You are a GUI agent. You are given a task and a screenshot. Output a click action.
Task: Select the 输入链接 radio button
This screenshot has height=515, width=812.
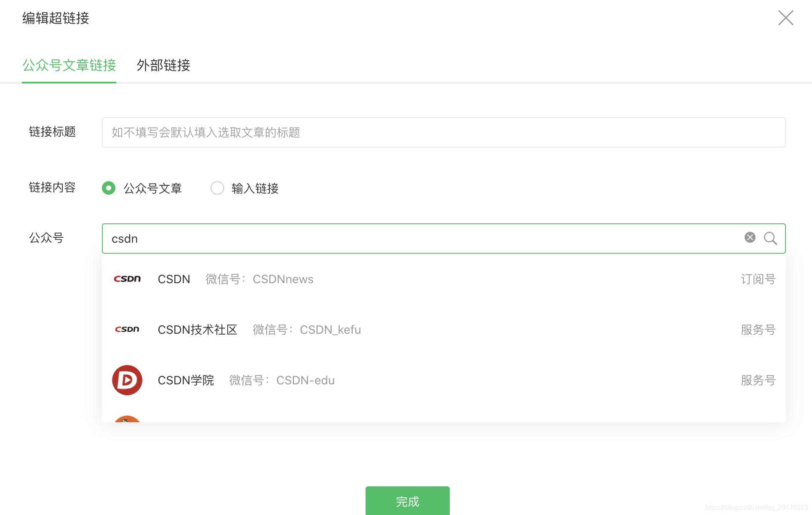point(217,188)
